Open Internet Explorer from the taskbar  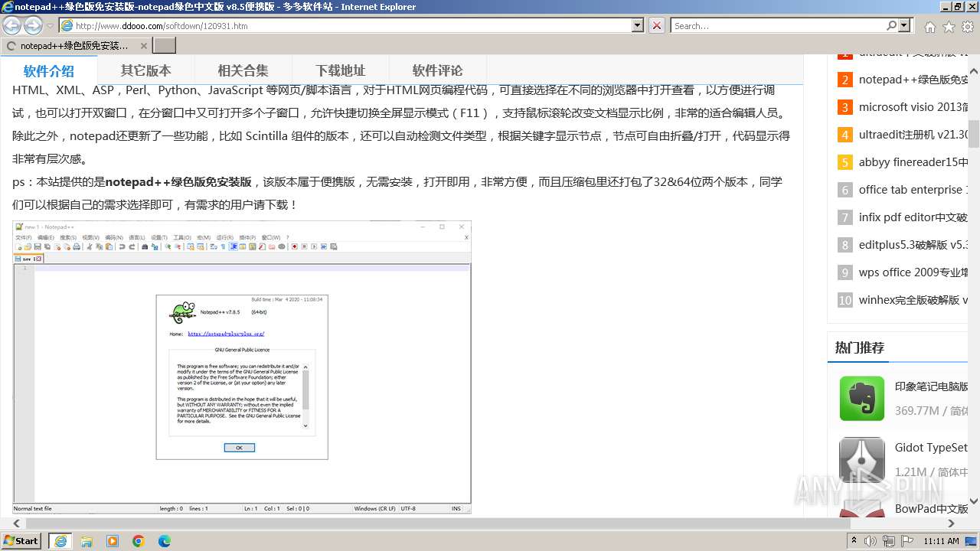click(x=60, y=541)
